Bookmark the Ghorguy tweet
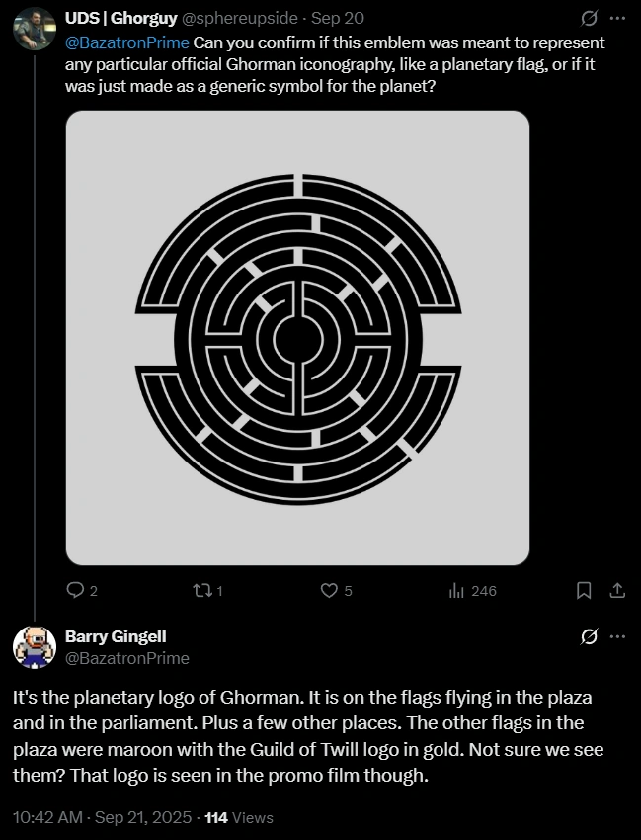 click(584, 590)
